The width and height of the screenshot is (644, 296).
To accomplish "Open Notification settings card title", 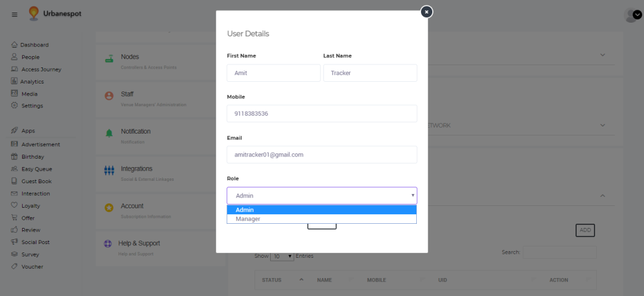I will pos(135,131).
